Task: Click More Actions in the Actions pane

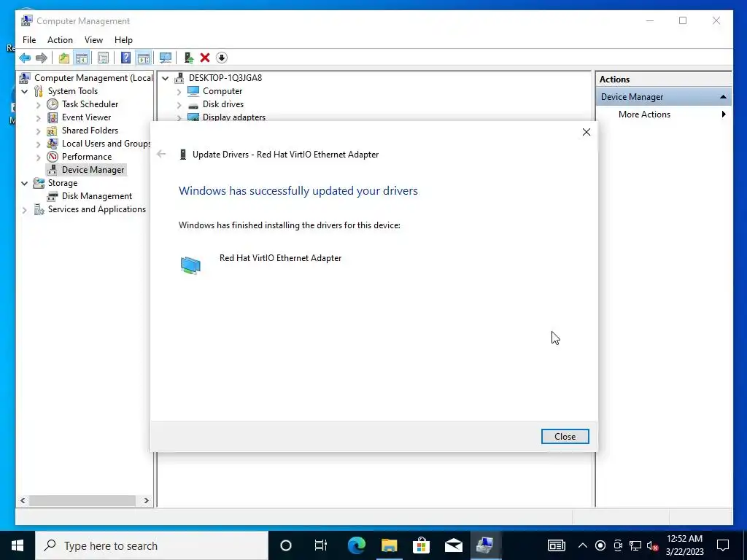Action: [644, 114]
